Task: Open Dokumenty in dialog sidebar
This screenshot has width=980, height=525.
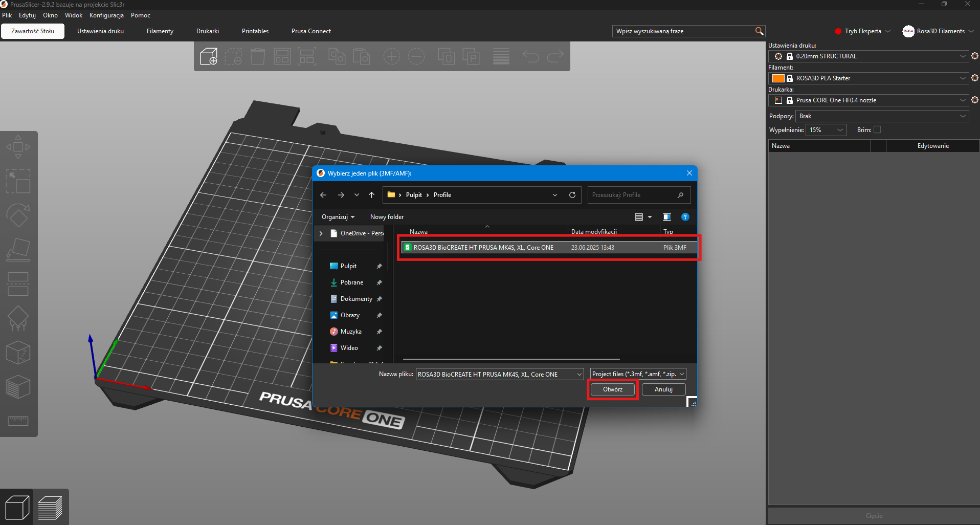Action: [x=356, y=299]
